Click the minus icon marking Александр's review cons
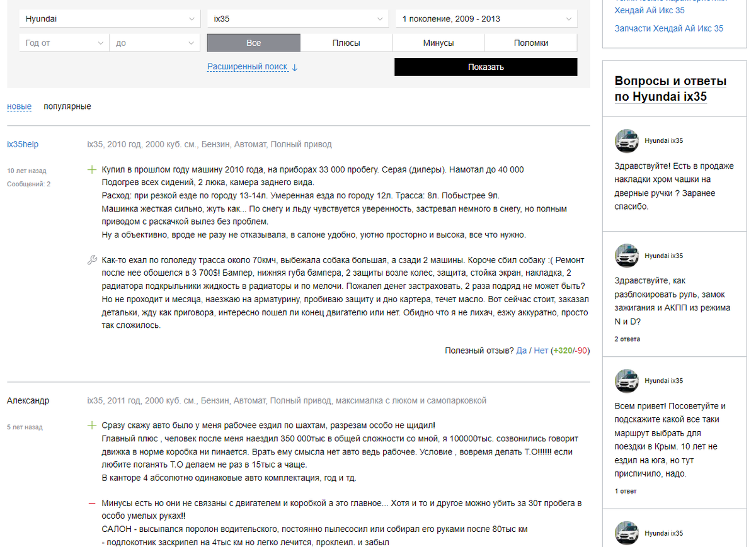This screenshot has width=756, height=547. 91,504
